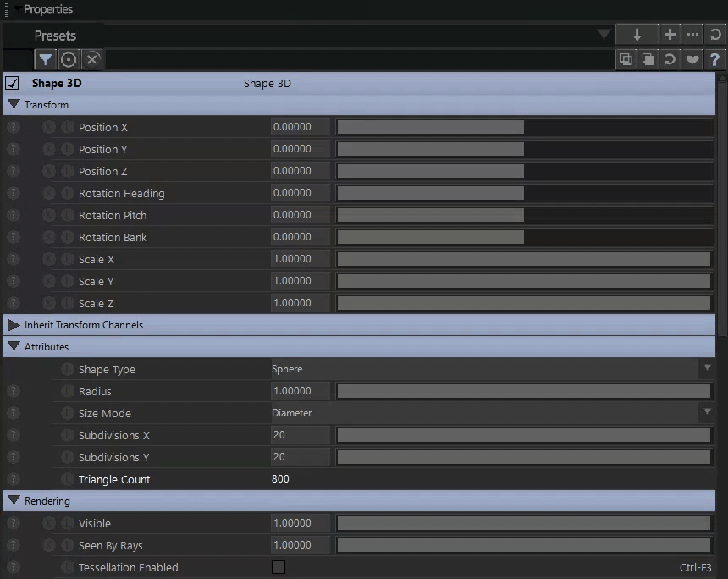Click the copy properties icon
Image resolution: width=728 pixels, height=579 pixels.
pos(626,59)
